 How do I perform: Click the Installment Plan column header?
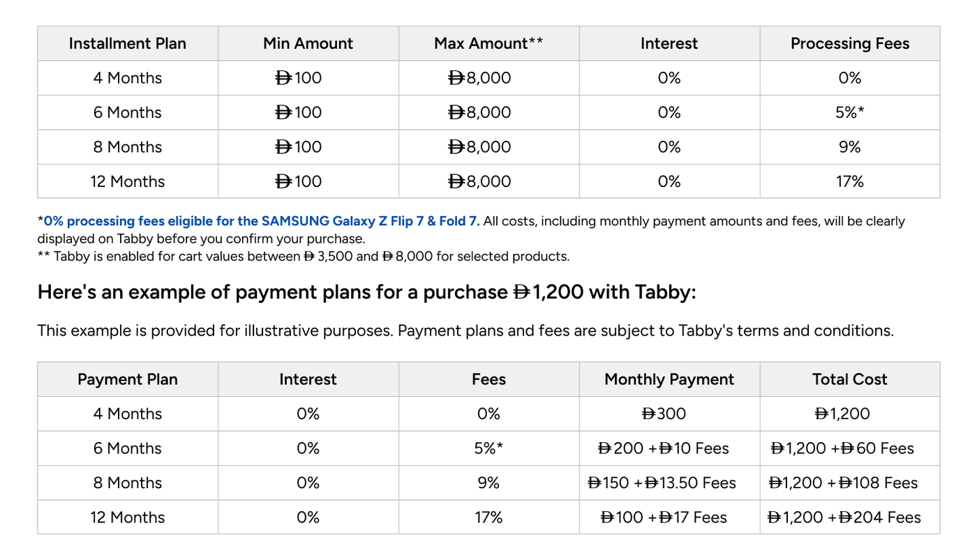tap(128, 43)
